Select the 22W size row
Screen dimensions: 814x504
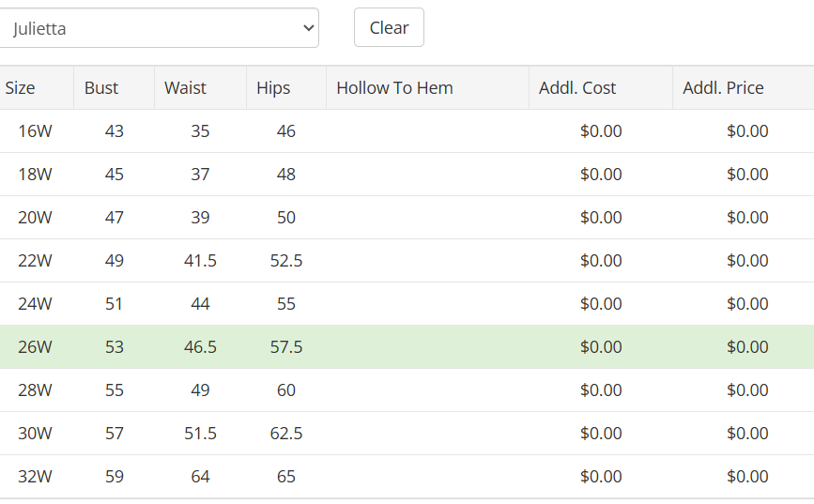[x=407, y=261]
